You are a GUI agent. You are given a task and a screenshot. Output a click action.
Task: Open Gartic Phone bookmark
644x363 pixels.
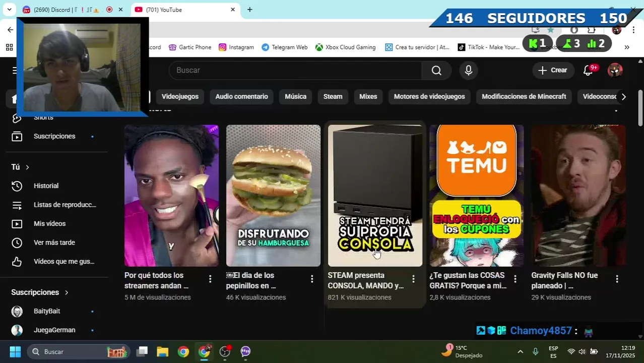(x=190, y=47)
